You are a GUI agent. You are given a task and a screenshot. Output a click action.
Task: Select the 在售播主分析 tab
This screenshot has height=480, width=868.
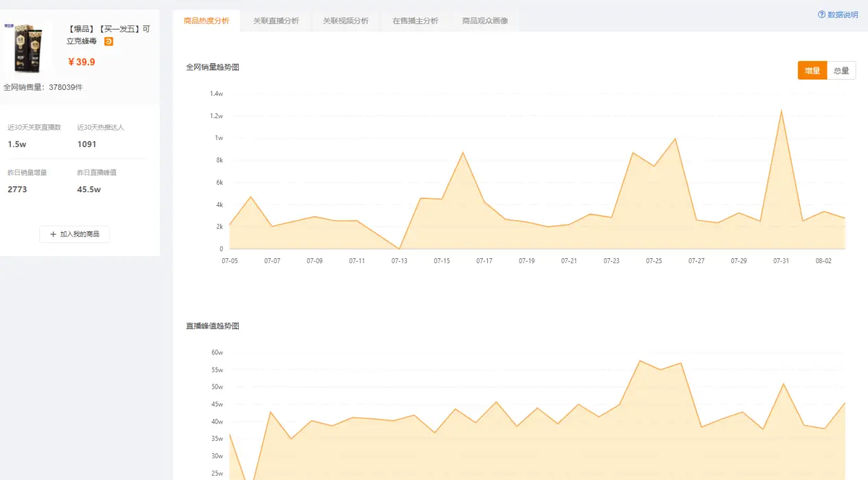415,21
